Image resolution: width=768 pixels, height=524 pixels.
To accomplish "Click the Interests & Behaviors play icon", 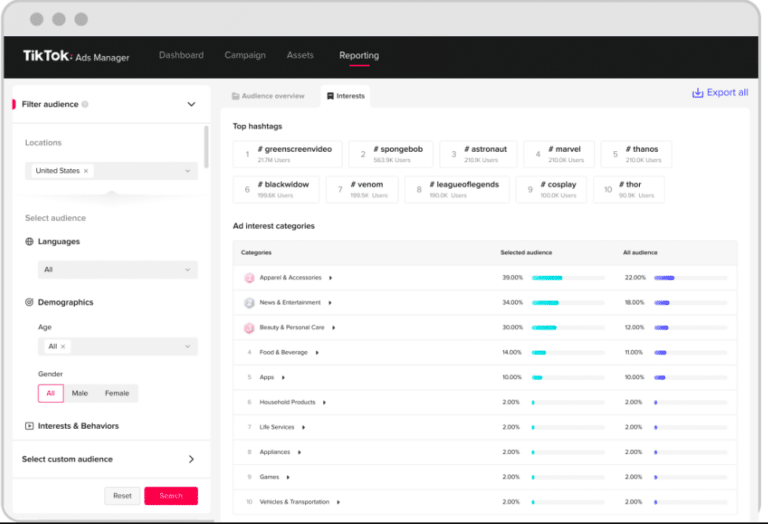I will click(29, 426).
